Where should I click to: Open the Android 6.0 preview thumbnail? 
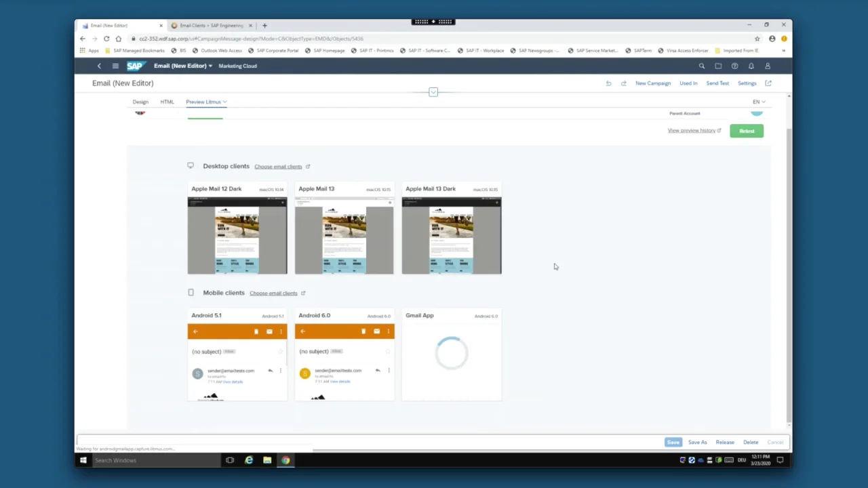pos(344,362)
